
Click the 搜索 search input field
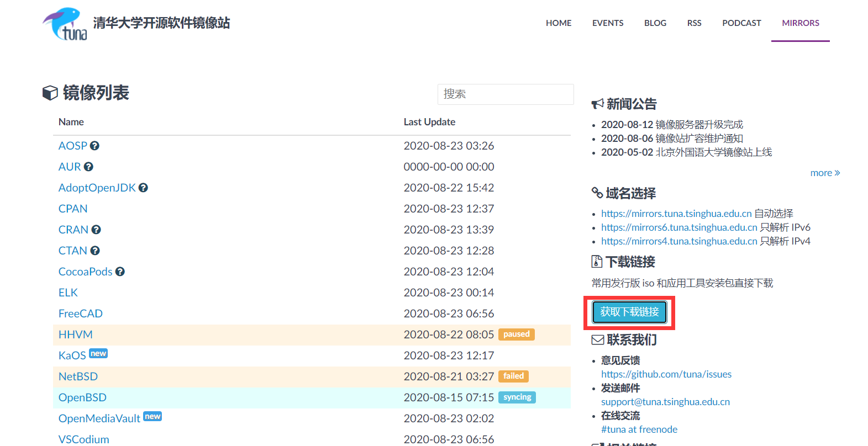click(506, 94)
